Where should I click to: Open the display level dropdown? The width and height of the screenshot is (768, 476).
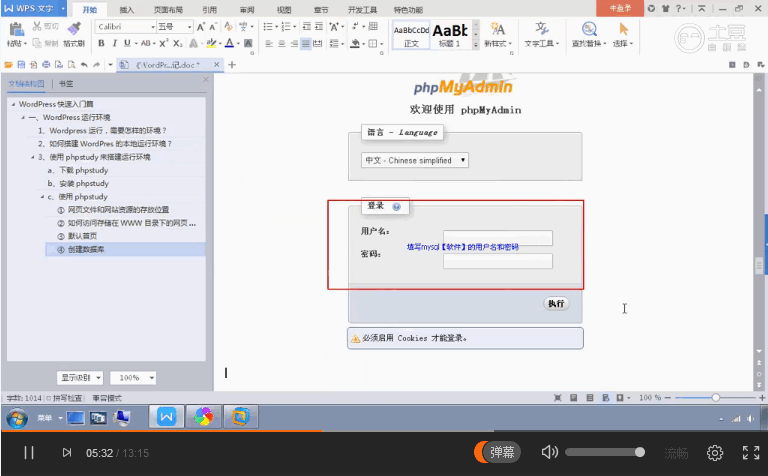point(79,378)
